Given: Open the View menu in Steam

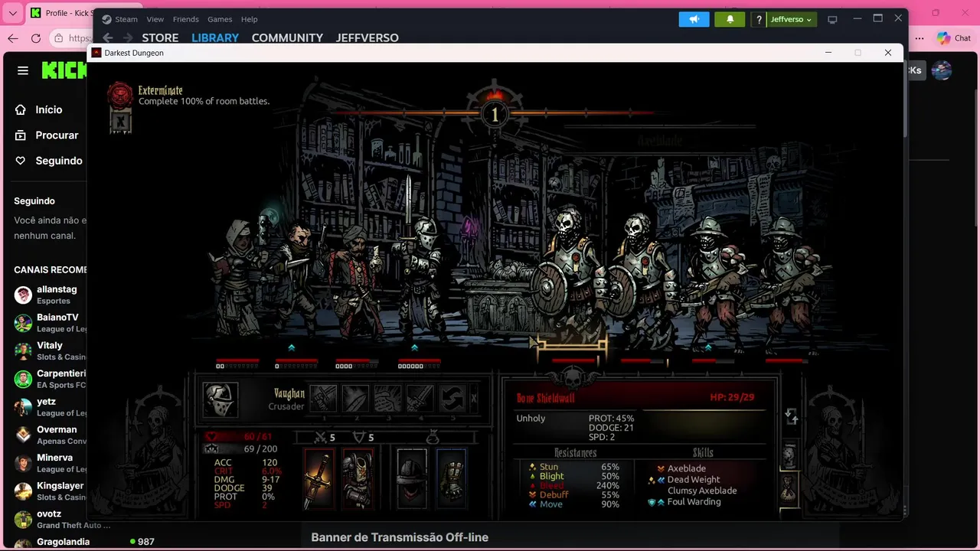Looking at the screenshot, I should (x=155, y=19).
